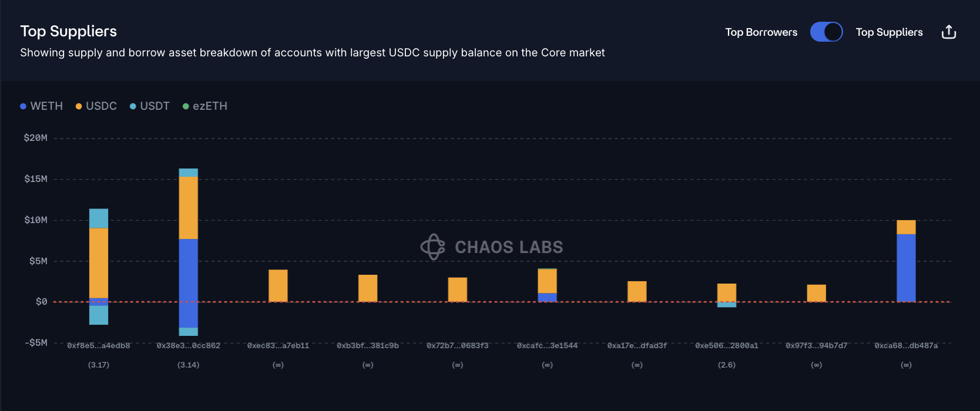Click the ezETH green legend dot
The image size is (980, 411).
click(x=186, y=106)
